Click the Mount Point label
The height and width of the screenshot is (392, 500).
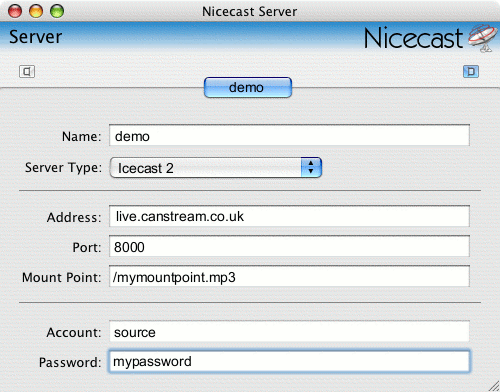click(x=62, y=277)
